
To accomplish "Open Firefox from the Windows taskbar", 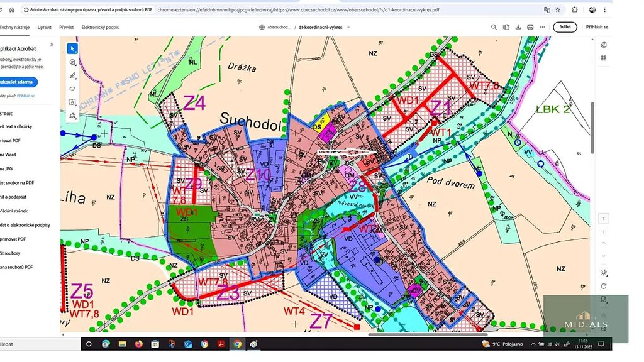I will click(138, 344).
